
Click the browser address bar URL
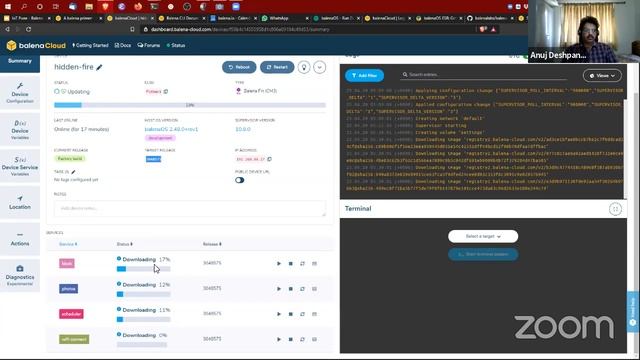click(240, 29)
